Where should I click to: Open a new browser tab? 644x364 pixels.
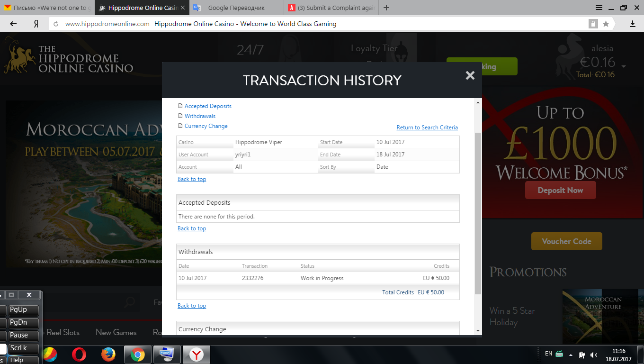(386, 8)
